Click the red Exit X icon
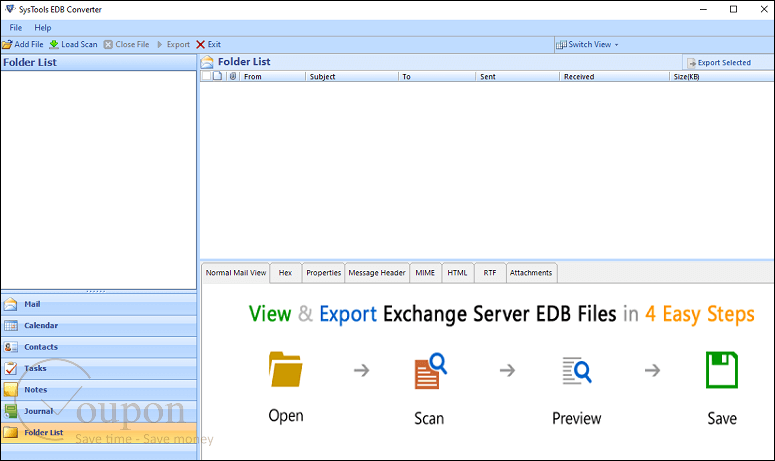 200,44
